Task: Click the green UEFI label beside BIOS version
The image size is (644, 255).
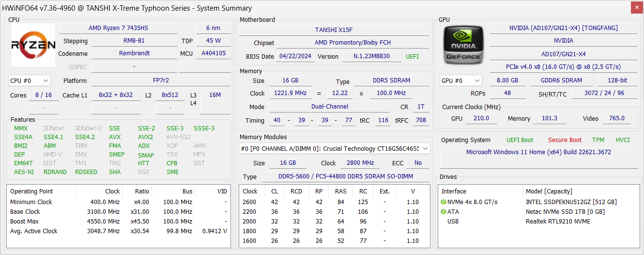Action: click(412, 57)
